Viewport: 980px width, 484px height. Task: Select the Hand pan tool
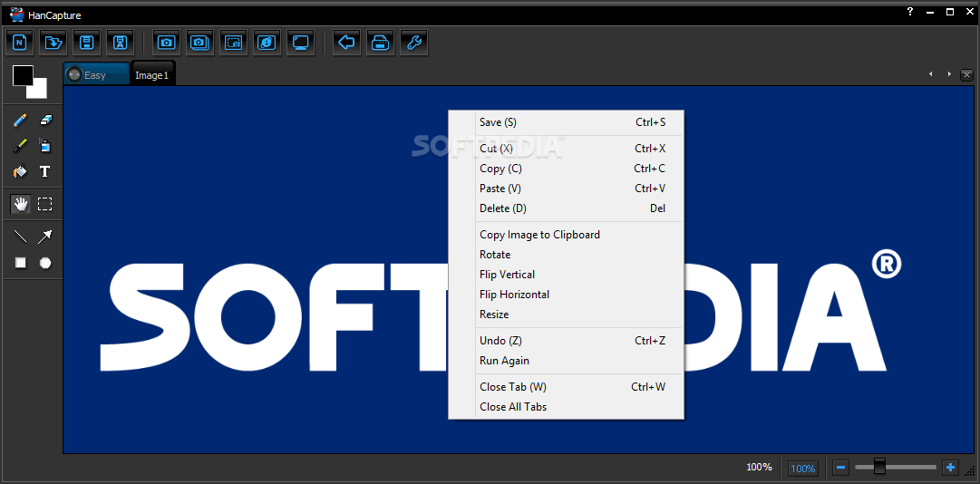coord(21,204)
